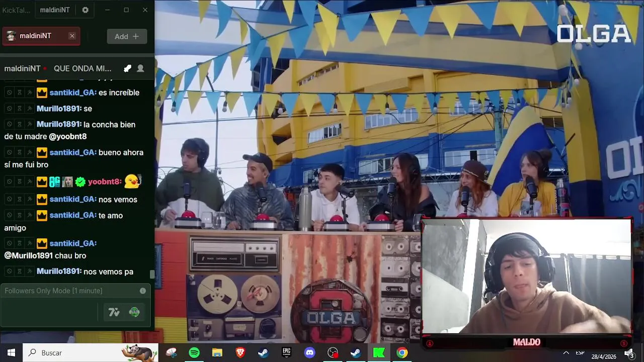Click the maldiniNT channel name in chat header
The image size is (644, 362).
click(x=22, y=68)
